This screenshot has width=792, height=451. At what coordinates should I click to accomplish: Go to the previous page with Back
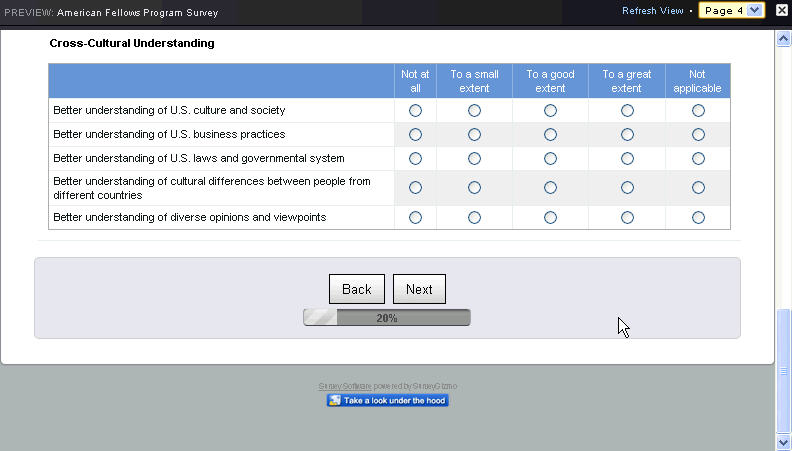pos(357,289)
